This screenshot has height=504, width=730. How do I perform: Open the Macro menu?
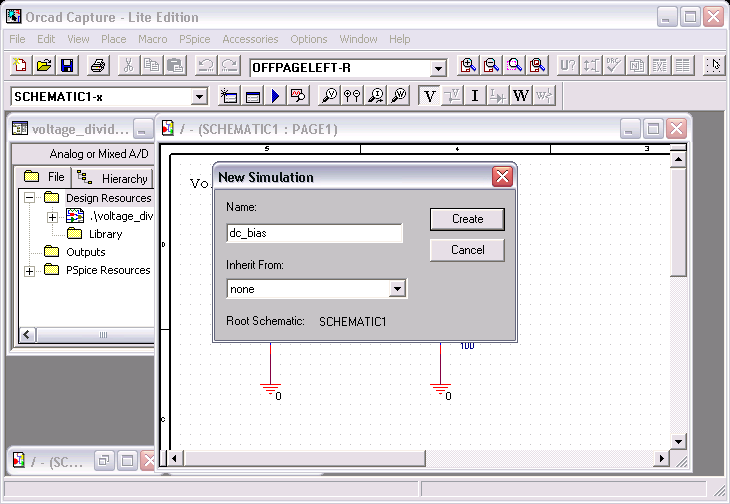[153, 39]
